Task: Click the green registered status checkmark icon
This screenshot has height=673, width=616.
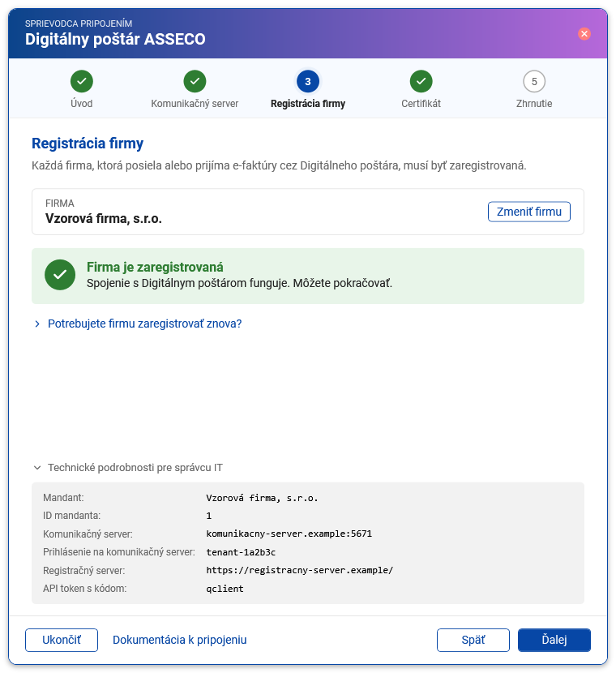Action: (x=60, y=275)
